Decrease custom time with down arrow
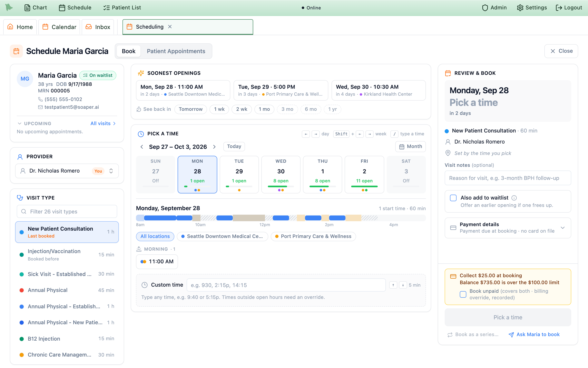The height and width of the screenshot is (368, 588). (403, 285)
